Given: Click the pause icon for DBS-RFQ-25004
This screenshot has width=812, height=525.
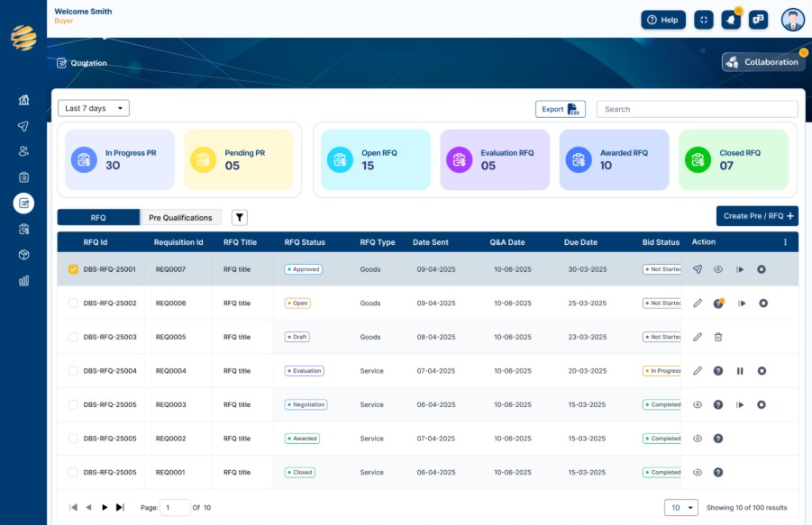Looking at the screenshot, I should [x=740, y=371].
